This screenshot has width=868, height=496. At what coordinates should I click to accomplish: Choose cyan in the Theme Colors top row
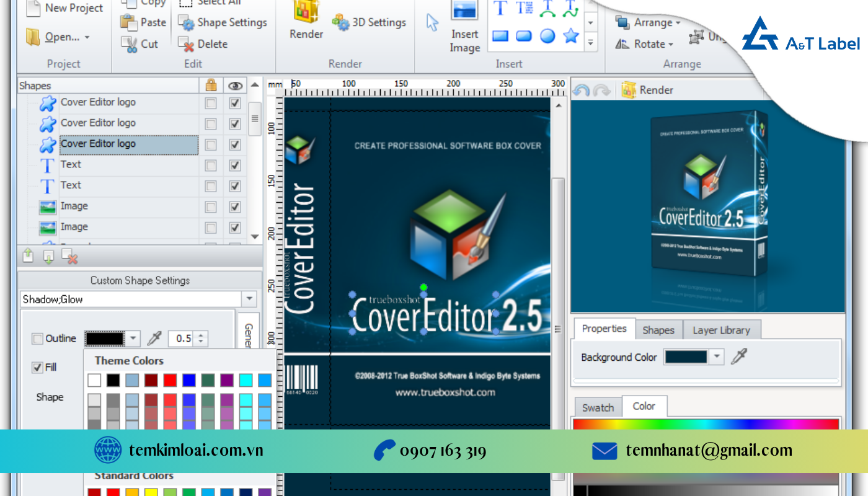[x=246, y=380]
